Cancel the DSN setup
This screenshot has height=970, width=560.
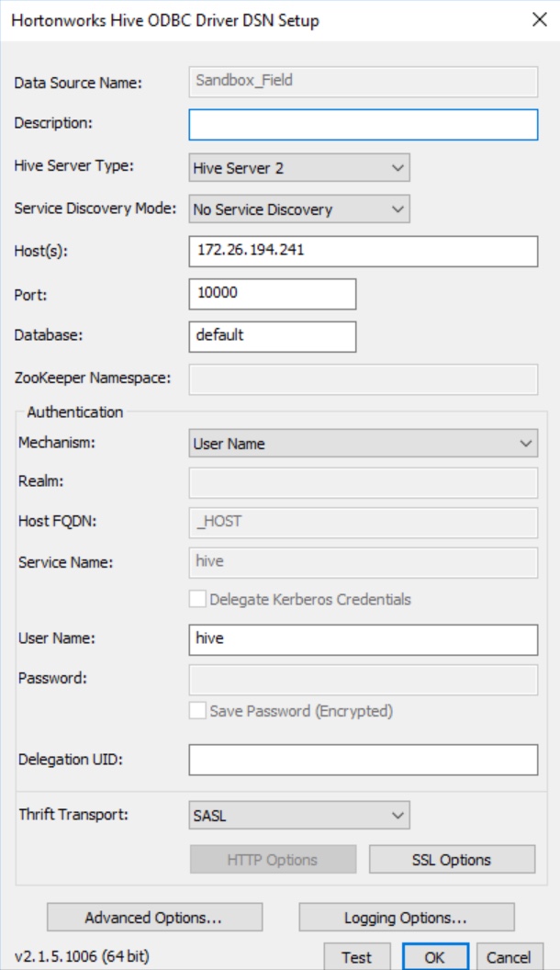coord(510,956)
